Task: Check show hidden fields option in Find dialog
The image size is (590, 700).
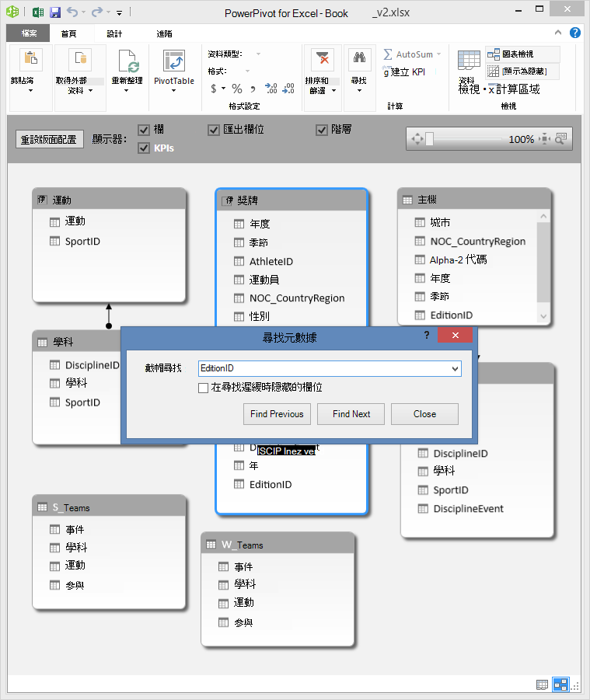Action: pos(203,388)
